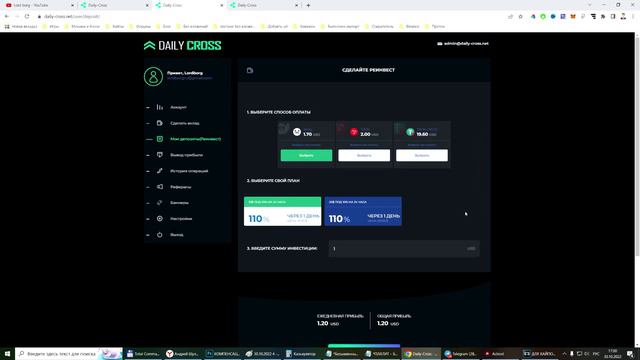Open the Make deposit menu item

coord(185,123)
